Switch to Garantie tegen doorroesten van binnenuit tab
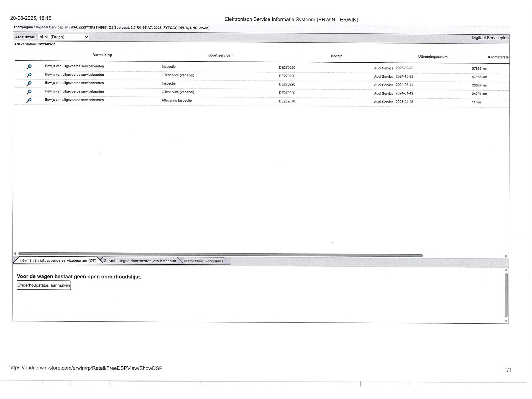This screenshot has width=532, height=399. point(140,261)
